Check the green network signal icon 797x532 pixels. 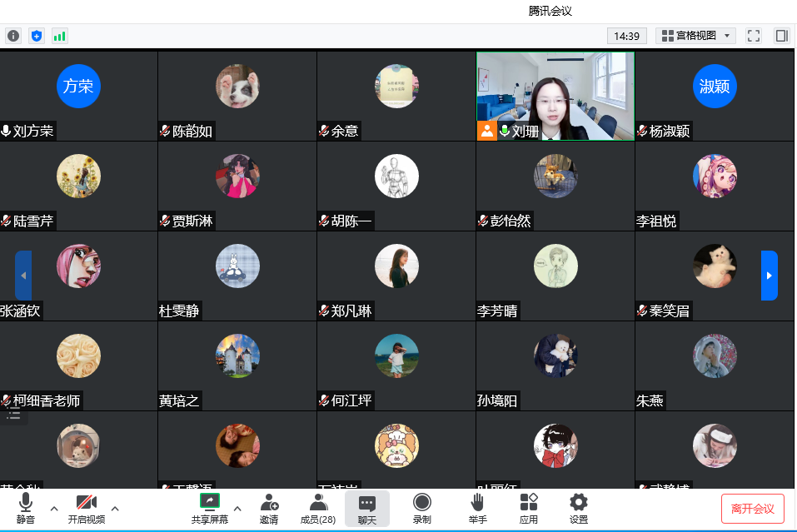tap(59, 36)
